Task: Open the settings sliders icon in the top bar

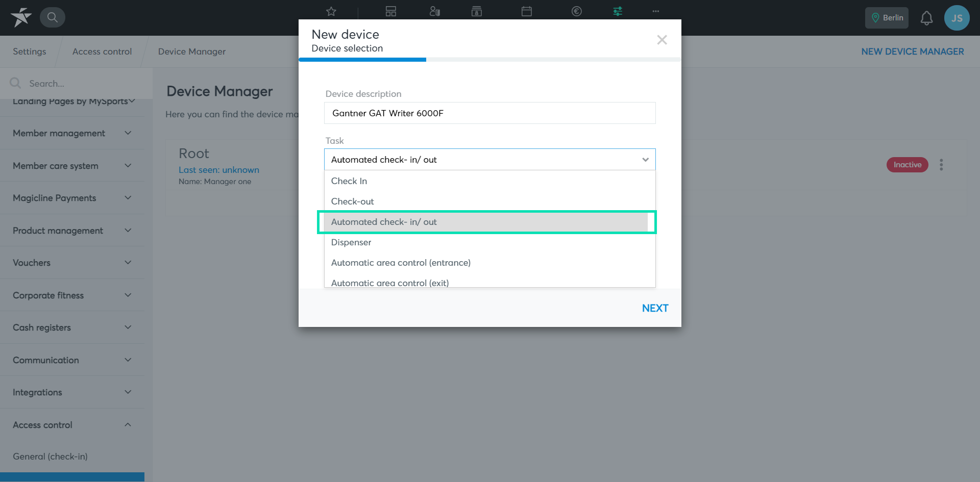Action: tap(618, 11)
